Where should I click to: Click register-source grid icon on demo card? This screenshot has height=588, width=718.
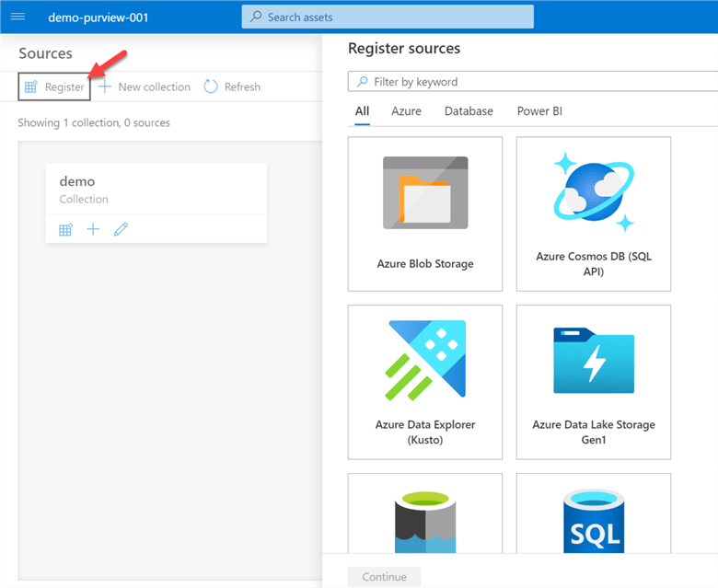coord(65,229)
